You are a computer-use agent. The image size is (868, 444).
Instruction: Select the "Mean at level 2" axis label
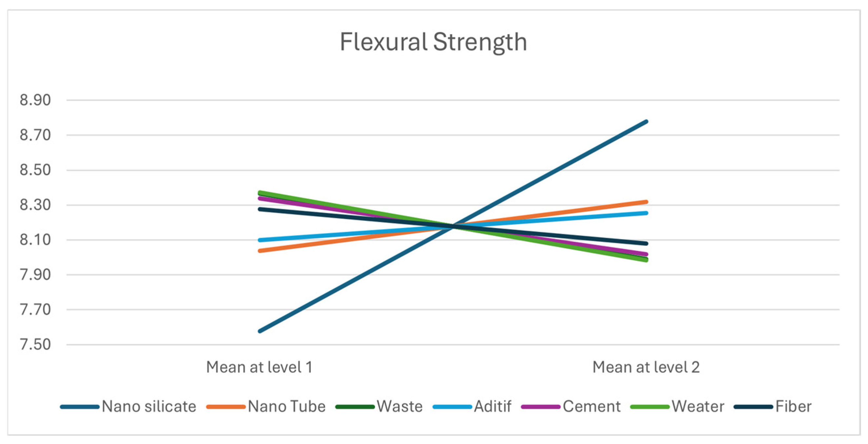(646, 367)
